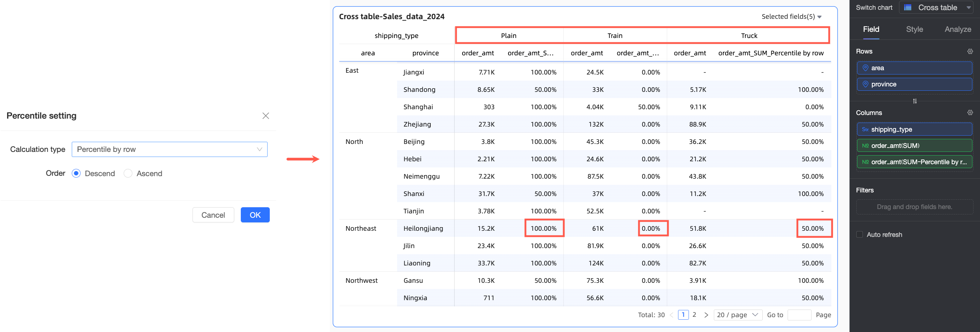The height and width of the screenshot is (332, 980).
Task: Confirm percentile setting with OK
Action: click(255, 215)
